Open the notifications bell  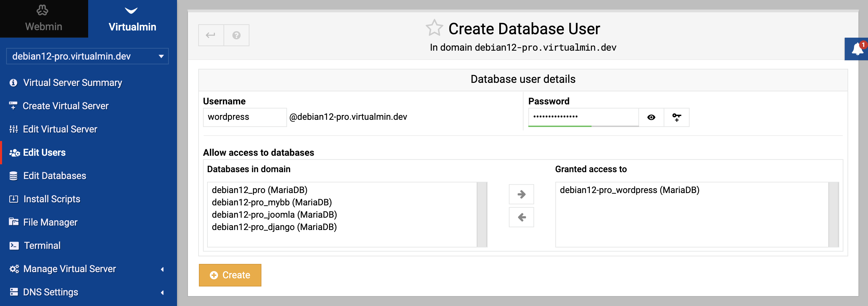click(x=857, y=49)
